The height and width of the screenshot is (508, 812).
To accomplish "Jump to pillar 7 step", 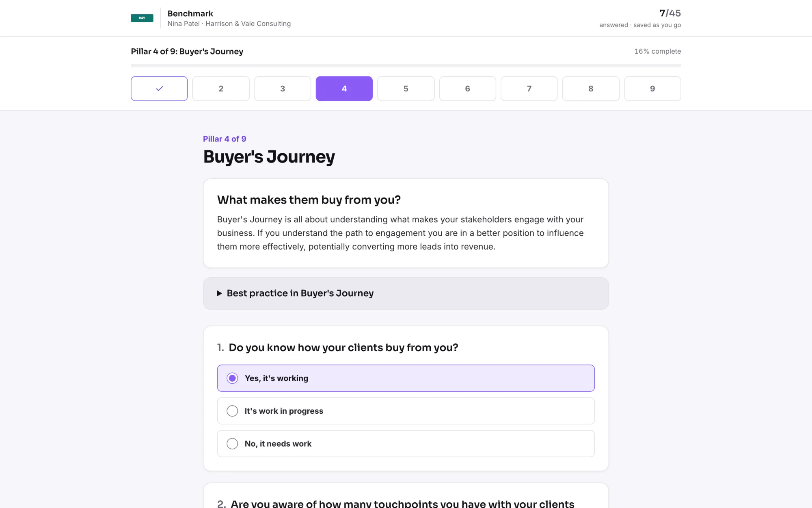I will (529, 89).
